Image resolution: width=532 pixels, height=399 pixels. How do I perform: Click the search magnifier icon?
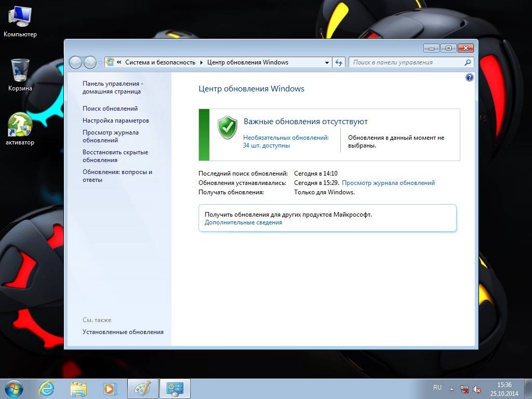pyautogui.click(x=468, y=62)
